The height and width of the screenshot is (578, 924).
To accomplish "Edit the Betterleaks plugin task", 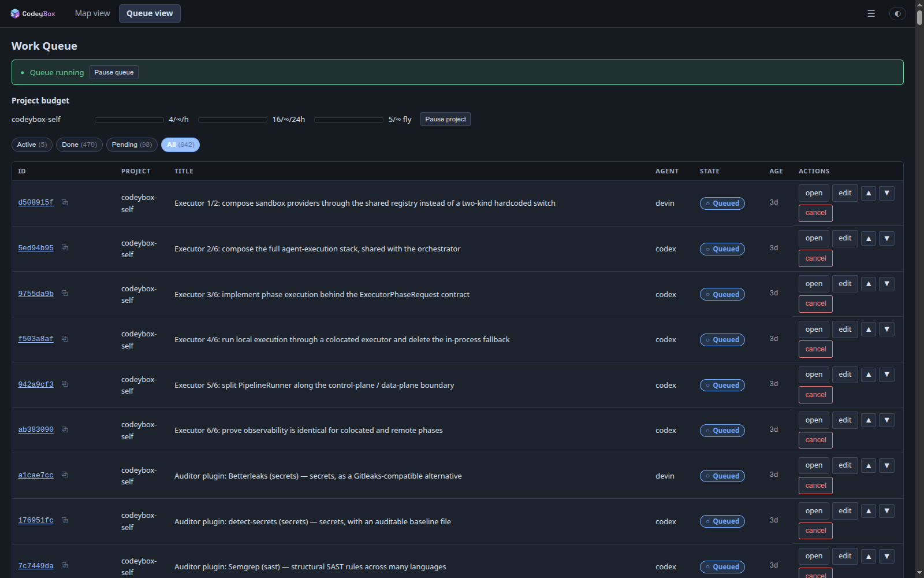I will (845, 465).
